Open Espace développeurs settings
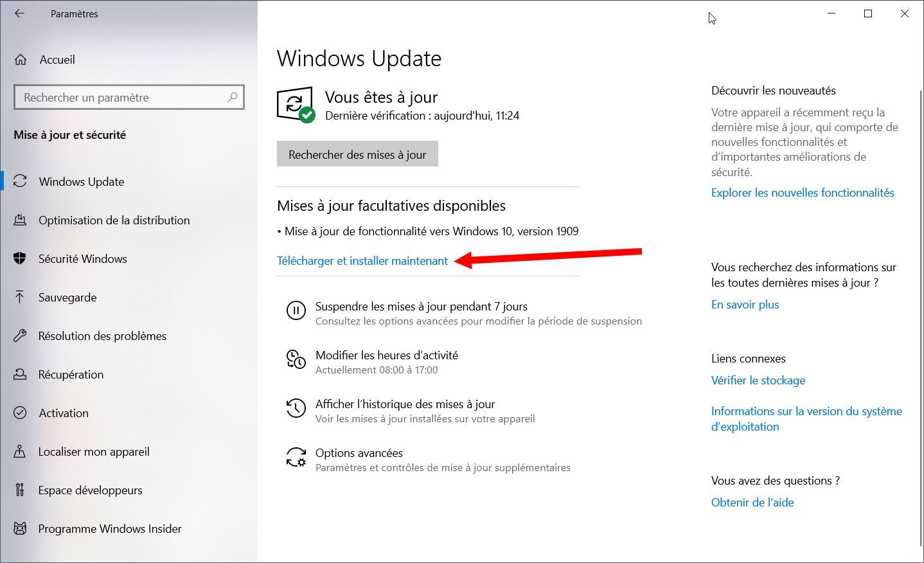 tap(90, 490)
